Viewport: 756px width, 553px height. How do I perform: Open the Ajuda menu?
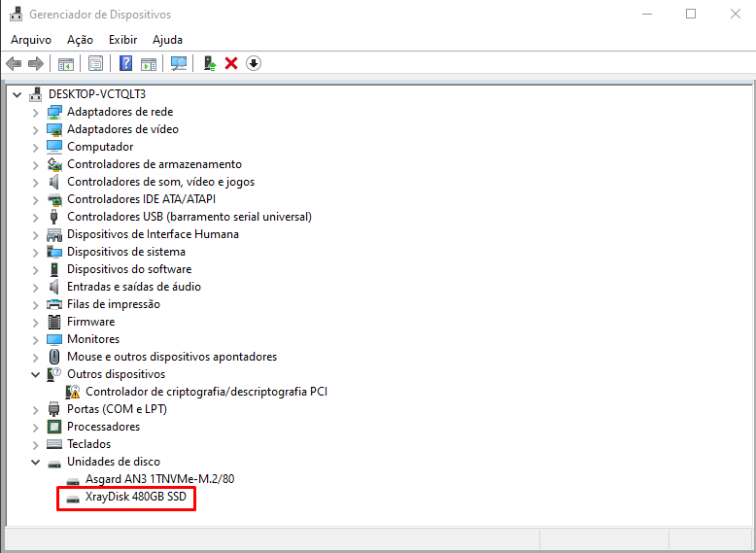(x=167, y=40)
